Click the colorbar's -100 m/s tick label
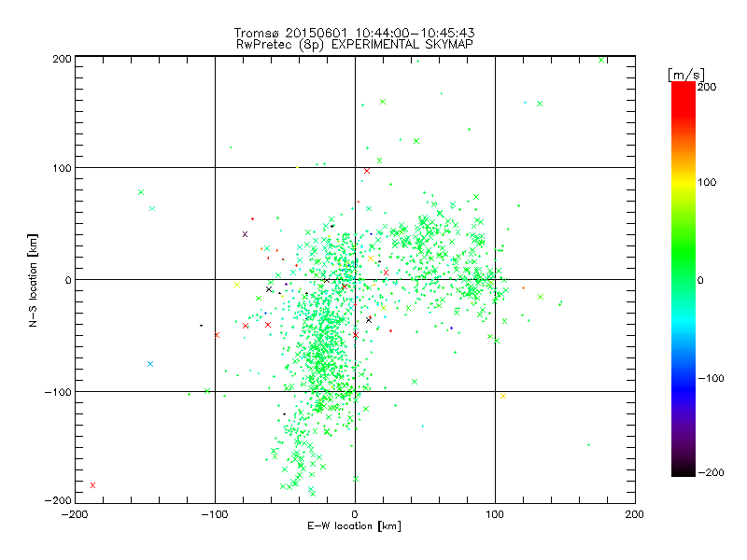 (x=711, y=378)
